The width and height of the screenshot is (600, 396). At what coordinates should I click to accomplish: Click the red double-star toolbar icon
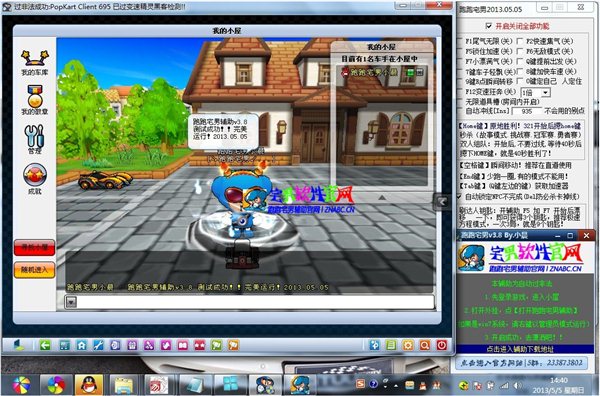(x=200, y=345)
